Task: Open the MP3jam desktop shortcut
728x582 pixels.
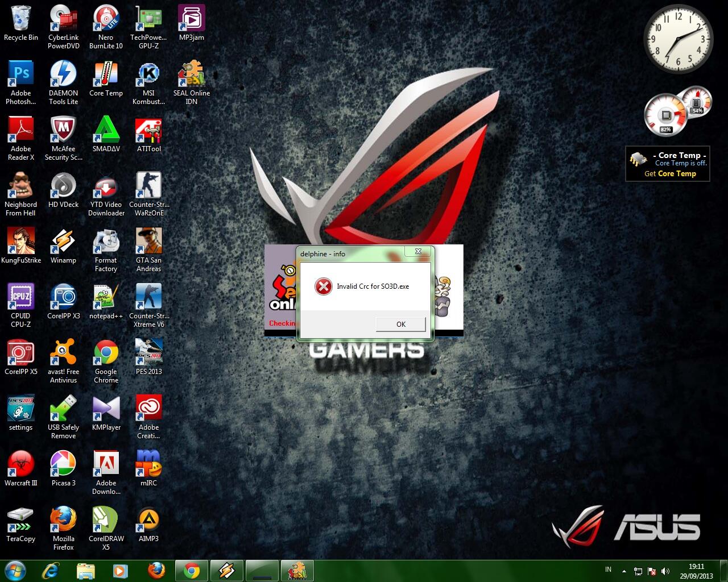Action: click(192, 23)
